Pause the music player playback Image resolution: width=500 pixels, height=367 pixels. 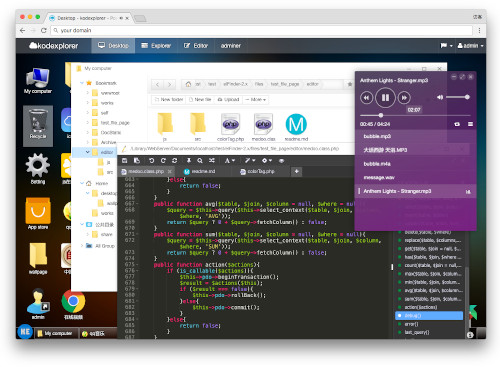[385, 98]
